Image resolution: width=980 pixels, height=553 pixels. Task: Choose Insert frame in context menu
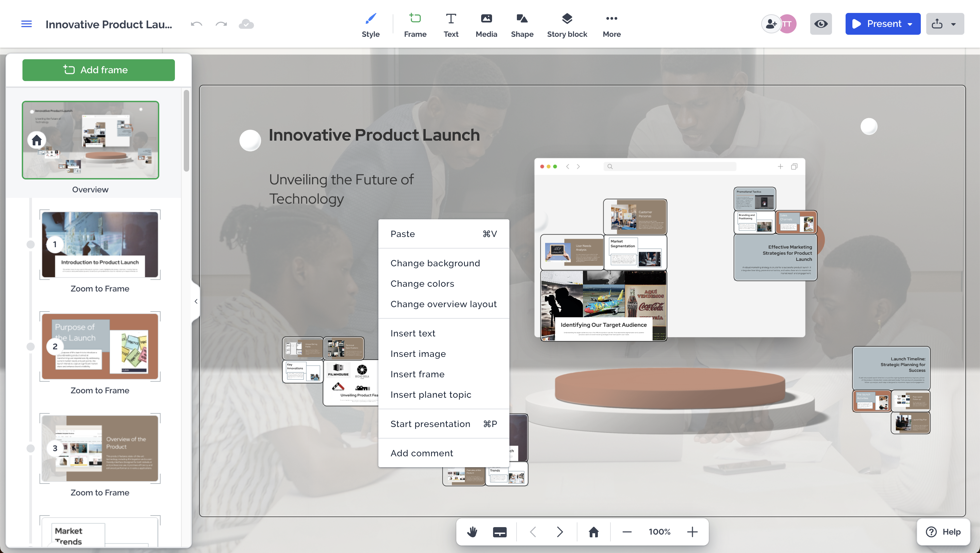444,375
